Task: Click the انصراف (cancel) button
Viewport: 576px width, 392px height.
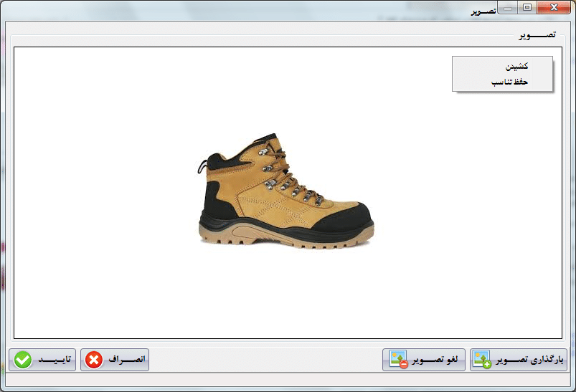Action: [115, 360]
